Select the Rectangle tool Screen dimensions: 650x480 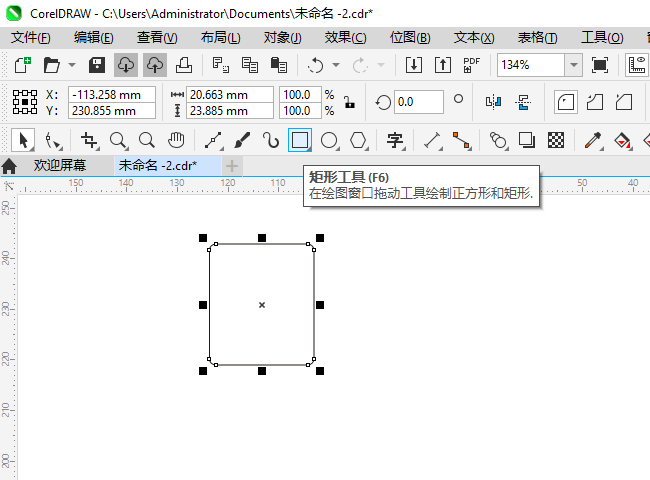pos(300,141)
